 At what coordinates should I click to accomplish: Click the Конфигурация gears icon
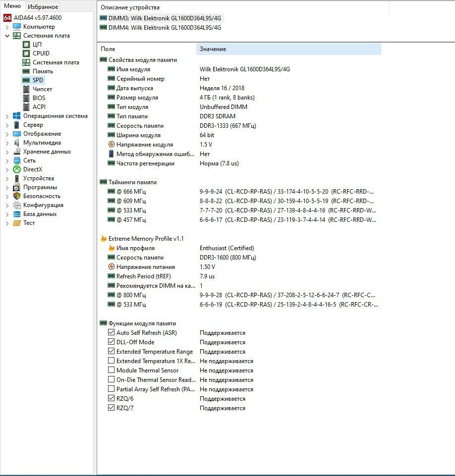(17, 205)
